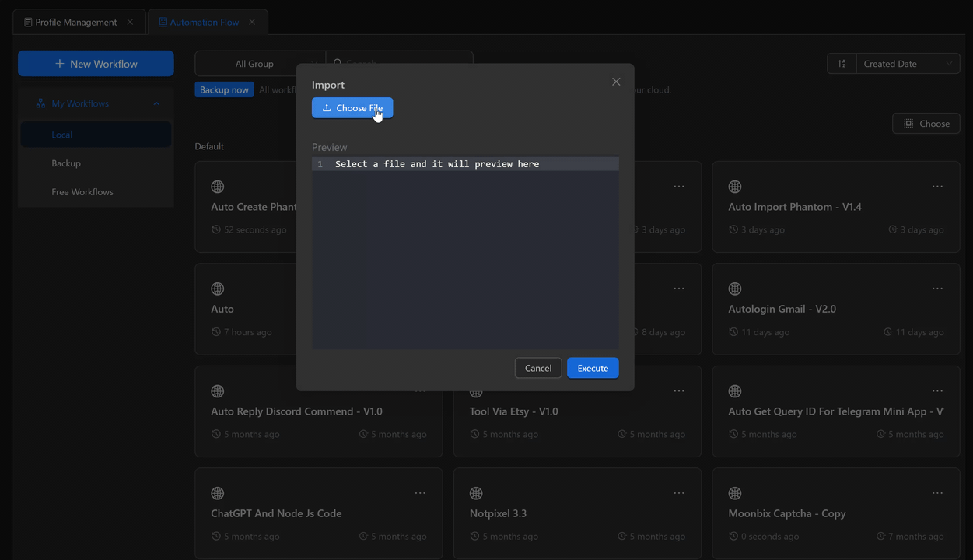
Task: Close the Automation Flow tab
Action: click(252, 22)
